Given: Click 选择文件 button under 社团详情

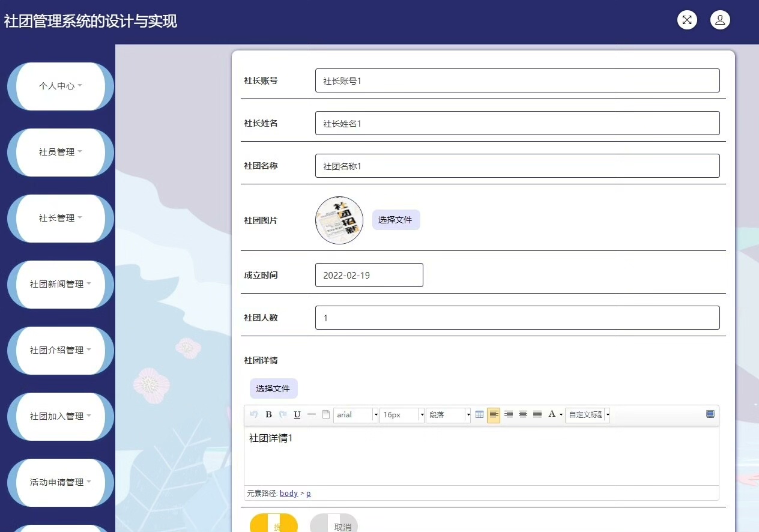Looking at the screenshot, I should tap(273, 388).
